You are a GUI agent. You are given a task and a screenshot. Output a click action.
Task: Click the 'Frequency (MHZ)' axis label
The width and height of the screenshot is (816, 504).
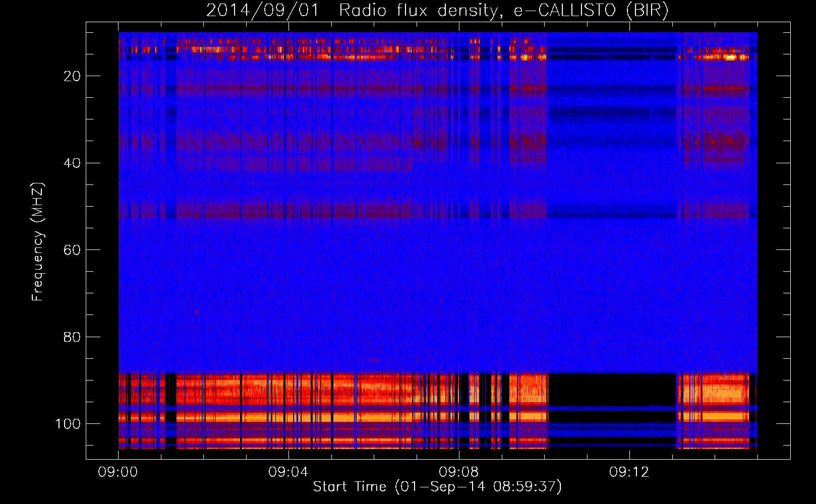pyautogui.click(x=38, y=241)
